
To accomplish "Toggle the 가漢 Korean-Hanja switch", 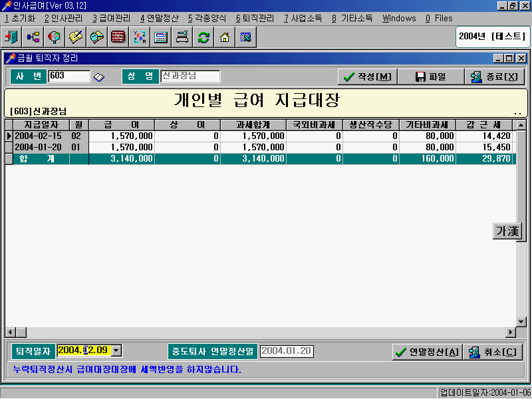I will [507, 231].
